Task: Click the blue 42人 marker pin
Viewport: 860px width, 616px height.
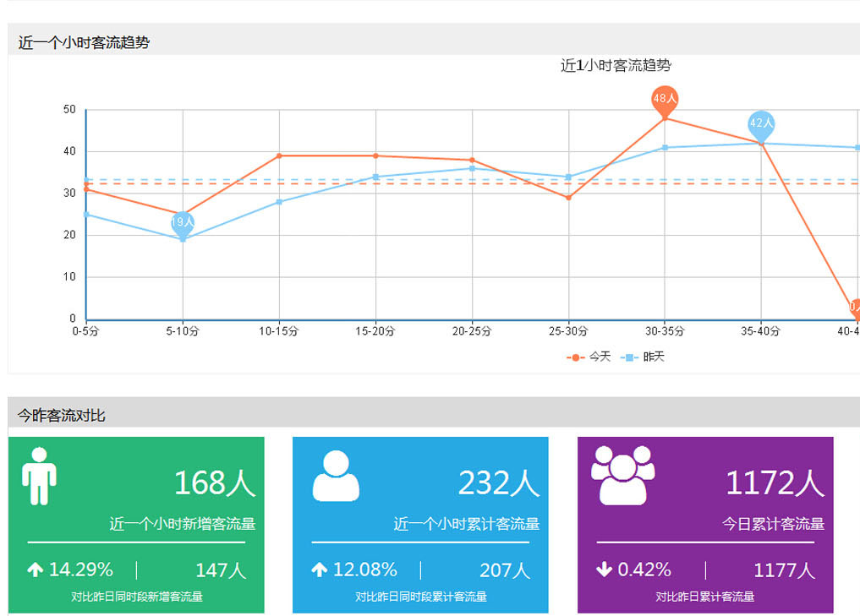Action: 761,124
